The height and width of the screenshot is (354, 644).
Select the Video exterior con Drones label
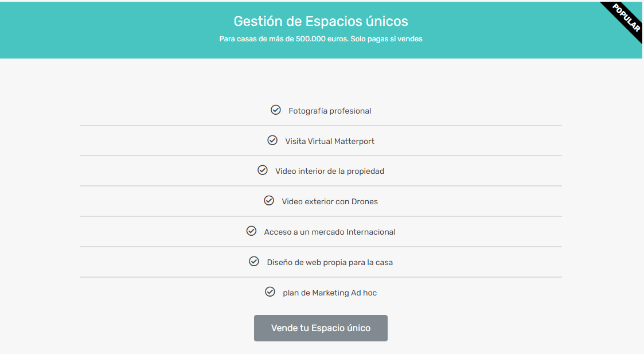coord(330,201)
